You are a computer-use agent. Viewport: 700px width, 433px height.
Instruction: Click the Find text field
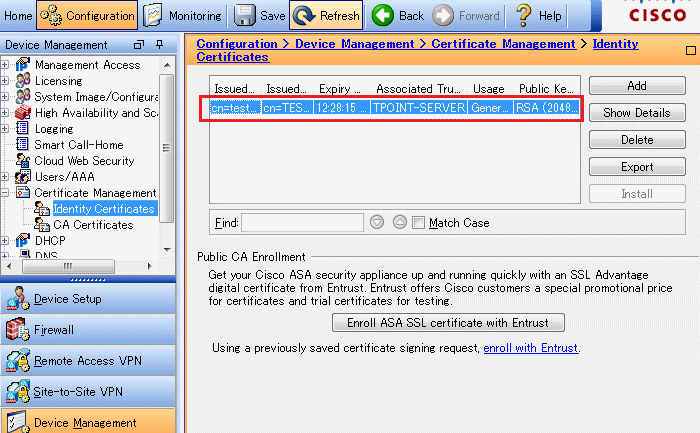point(302,222)
